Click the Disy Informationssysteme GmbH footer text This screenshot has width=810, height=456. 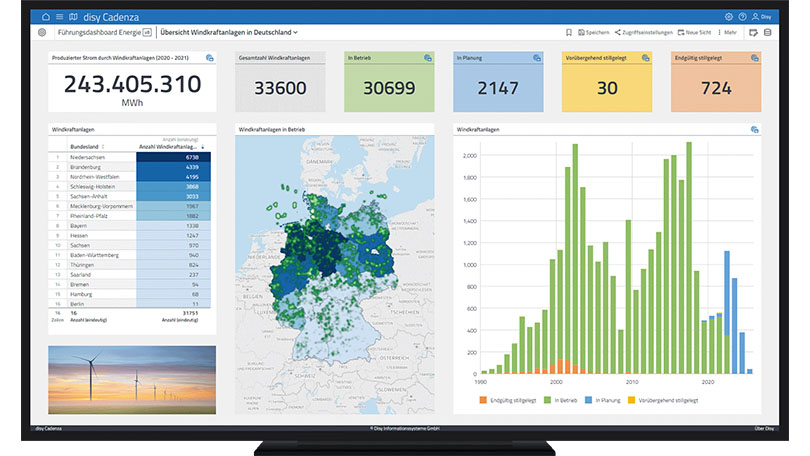404,428
